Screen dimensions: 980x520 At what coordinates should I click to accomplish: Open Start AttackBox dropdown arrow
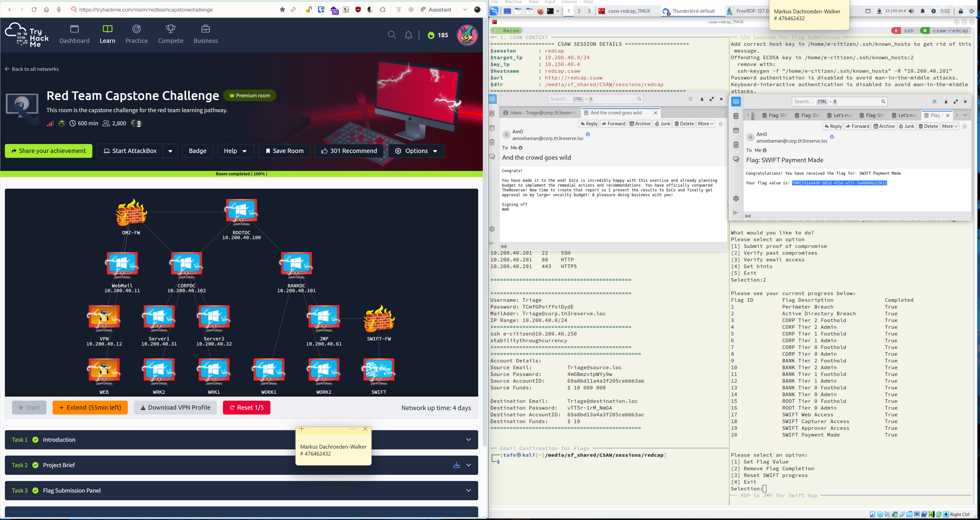click(170, 151)
